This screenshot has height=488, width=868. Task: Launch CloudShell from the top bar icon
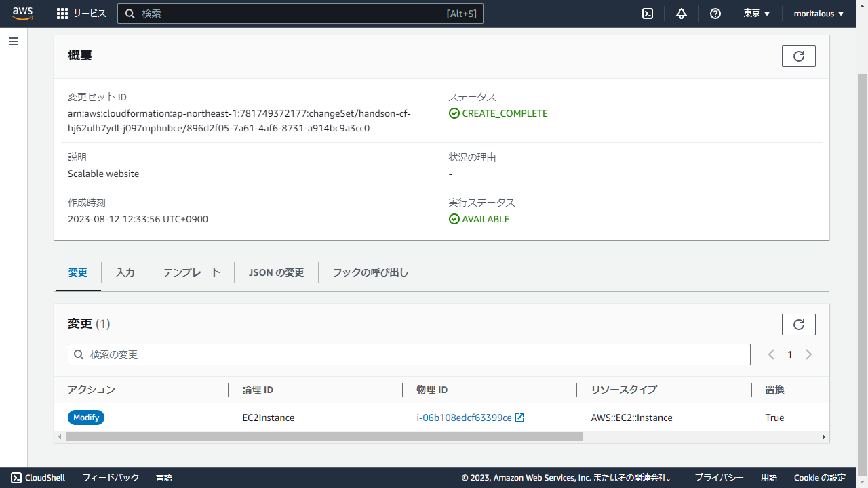(648, 14)
